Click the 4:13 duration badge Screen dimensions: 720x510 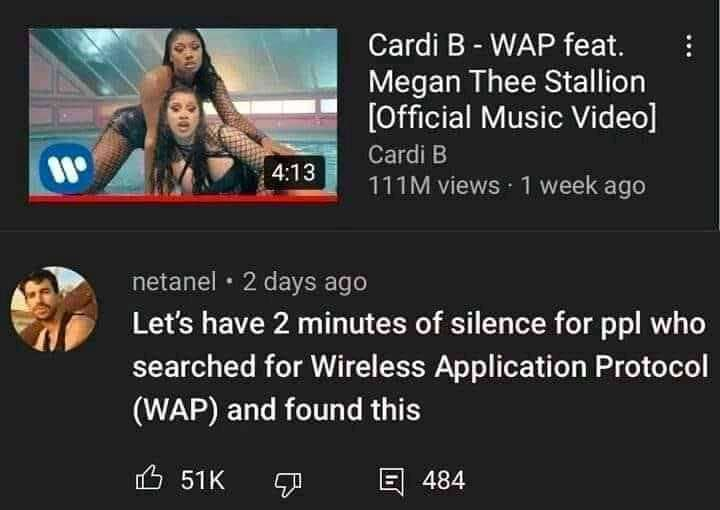pos(294,173)
